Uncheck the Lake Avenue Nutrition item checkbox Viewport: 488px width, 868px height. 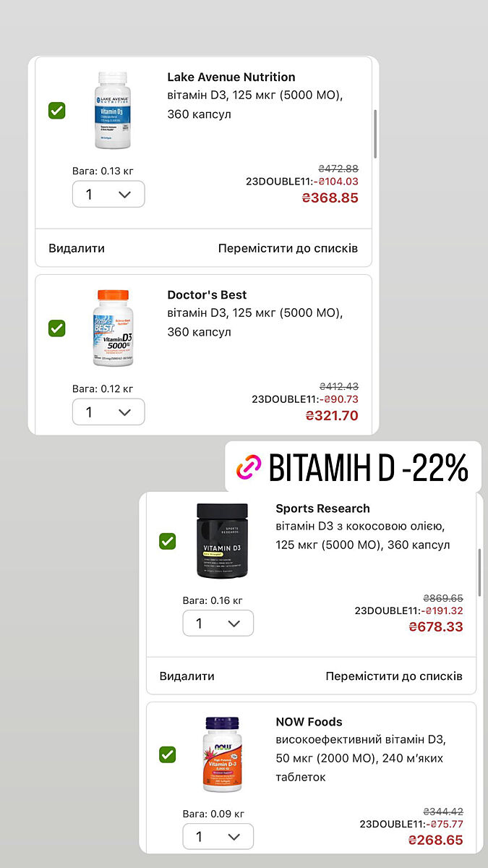coord(57,111)
